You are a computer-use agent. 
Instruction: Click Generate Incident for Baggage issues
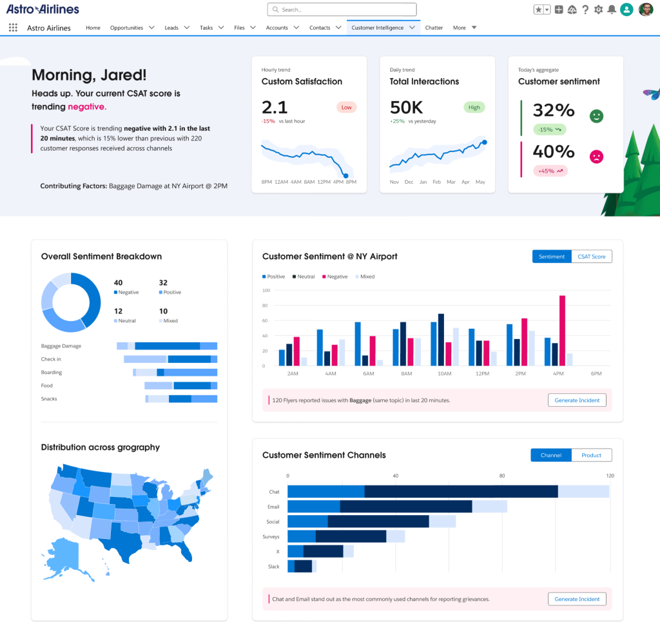(577, 400)
